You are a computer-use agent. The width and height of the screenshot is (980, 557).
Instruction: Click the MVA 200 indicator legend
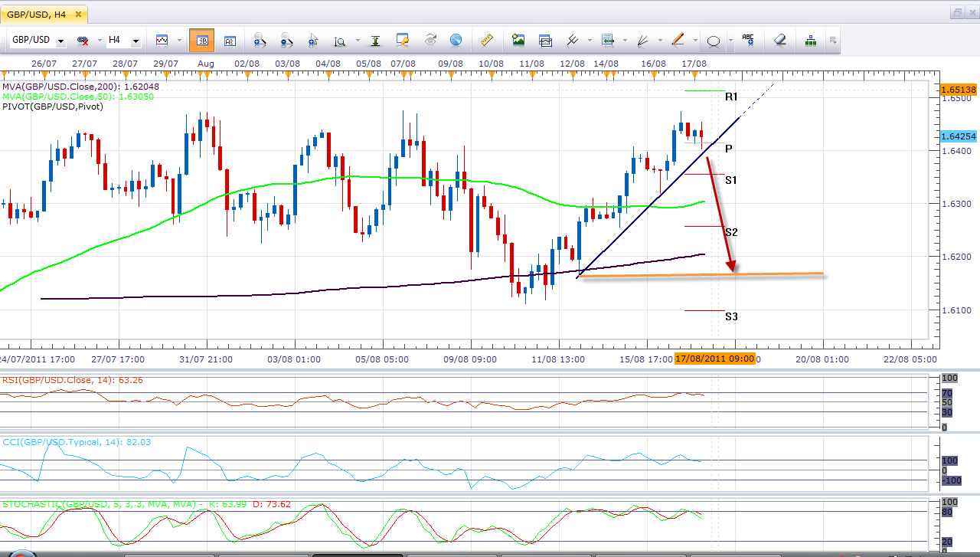coord(80,87)
